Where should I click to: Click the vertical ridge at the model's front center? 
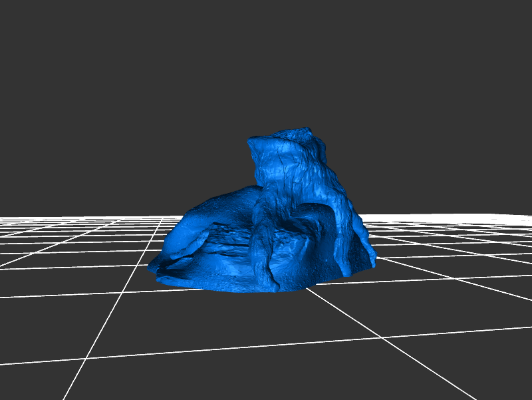259,253
